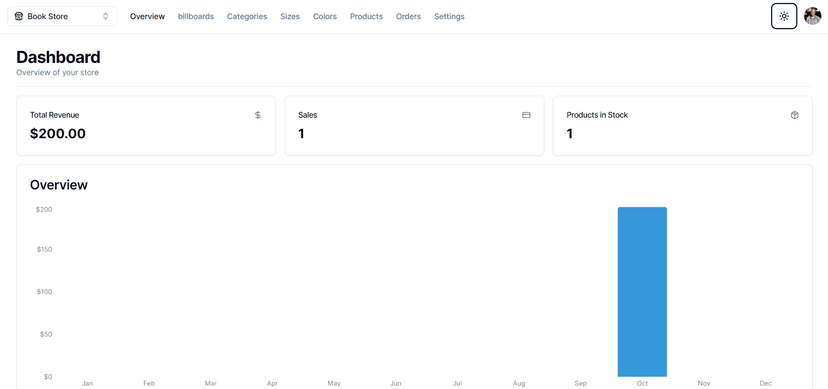Go to the billboards page

tap(196, 16)
